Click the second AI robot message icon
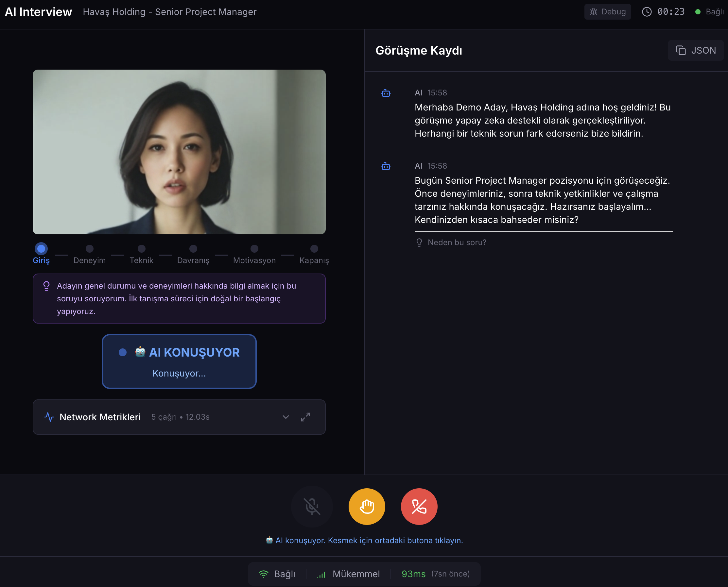The image size is (728, 587). pos(386,166)
